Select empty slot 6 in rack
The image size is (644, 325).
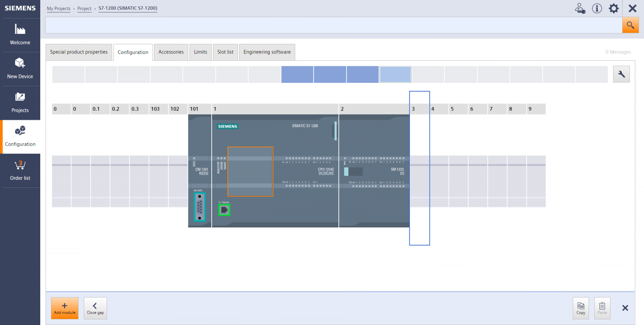(478, 181)
